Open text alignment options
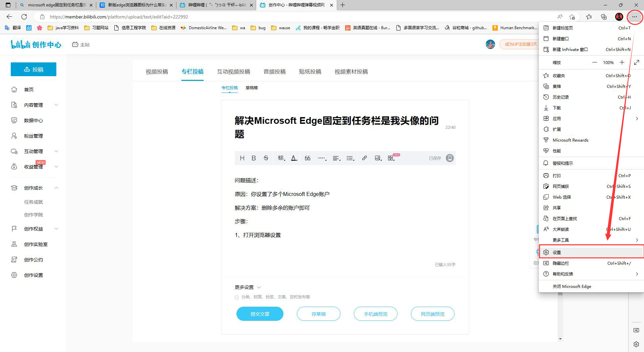The height and width of the screenshot is (352, 644). coord(336,158)
